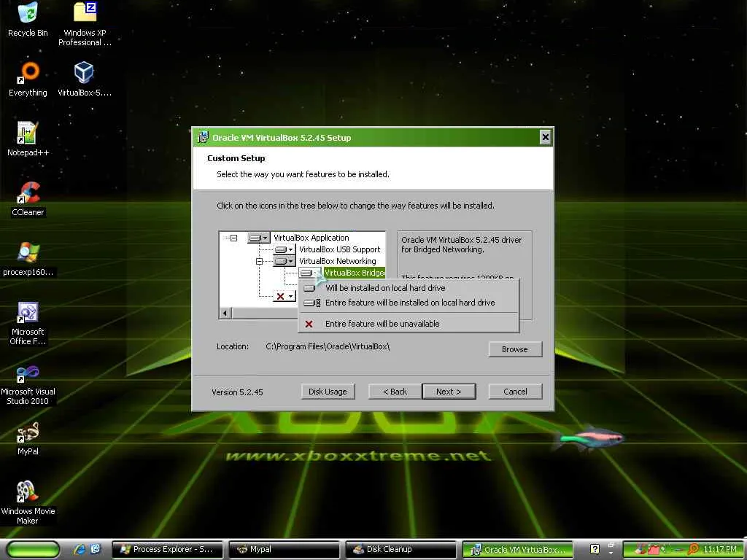Open the install options dropdown for VirtualBox Bridged
This screenshot has width=747, height=560.
[x=309, y=273]
